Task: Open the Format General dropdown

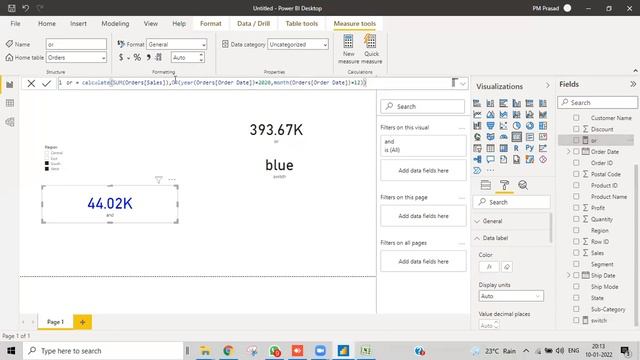Action: 177,44
